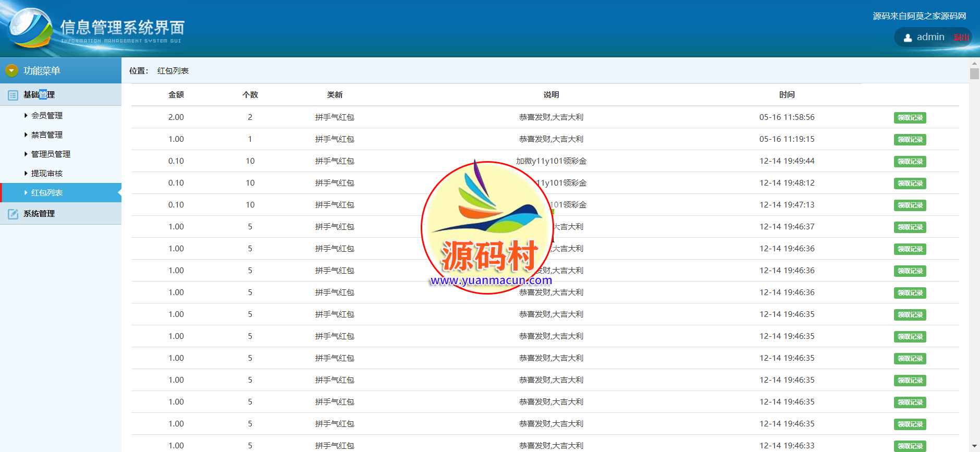Image resolution: width=980 pixels, height=452 pixels.
Task: Click the 系统管理 edit icon
Action: tap(13, 214)
